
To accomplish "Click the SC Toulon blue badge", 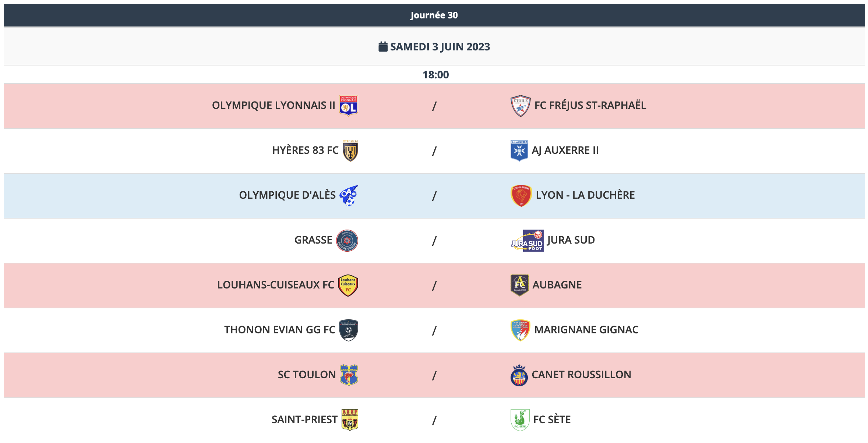I will (x=349, y=375).
